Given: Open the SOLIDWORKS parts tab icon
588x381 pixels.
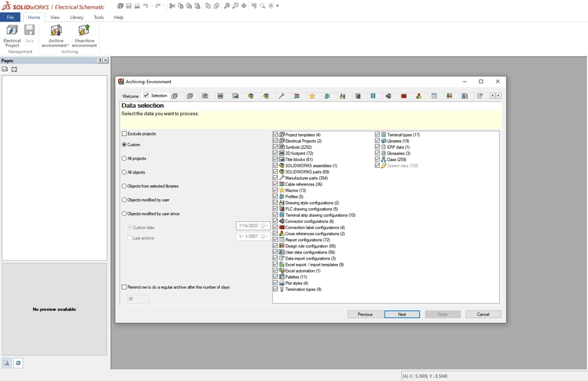Looking at the screenshot, I should point(266,96).
